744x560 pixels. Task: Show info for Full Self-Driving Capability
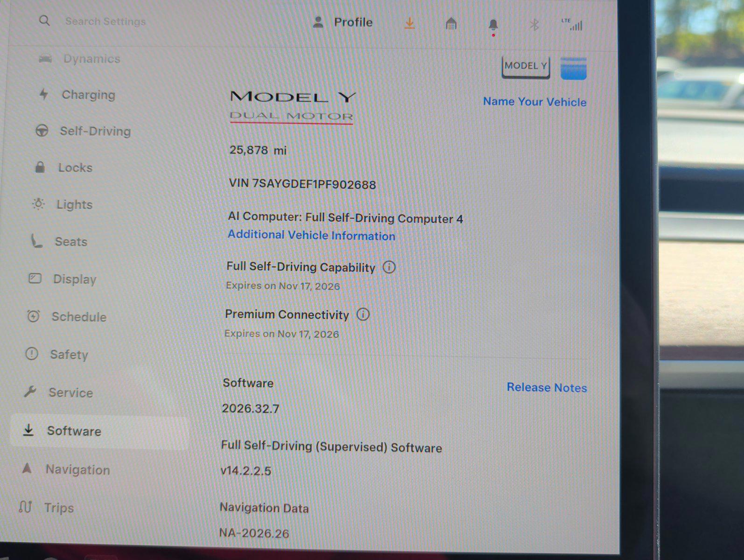pos(389,267)
